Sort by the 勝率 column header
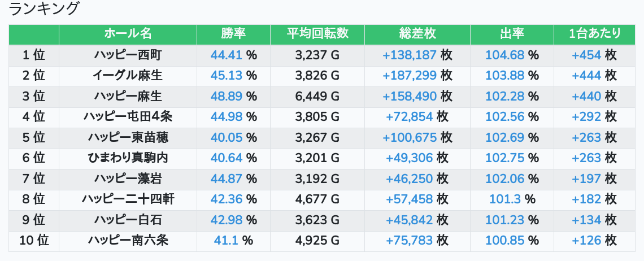 click(233, 34)
